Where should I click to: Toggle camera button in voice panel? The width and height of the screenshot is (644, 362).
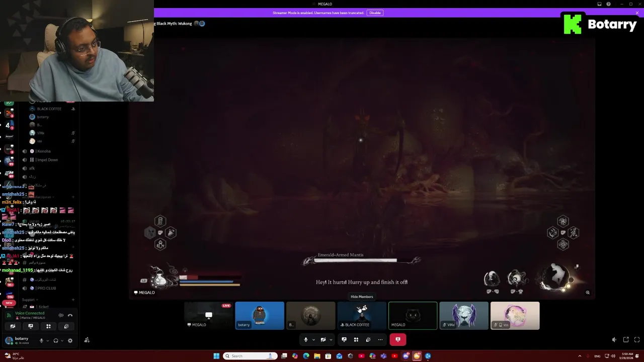(13, 326)
